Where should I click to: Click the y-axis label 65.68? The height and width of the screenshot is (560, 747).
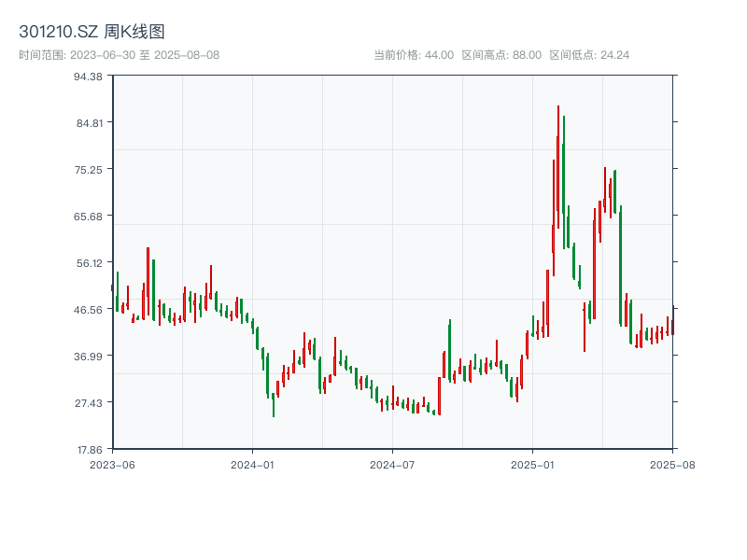(x=88, y=217)
